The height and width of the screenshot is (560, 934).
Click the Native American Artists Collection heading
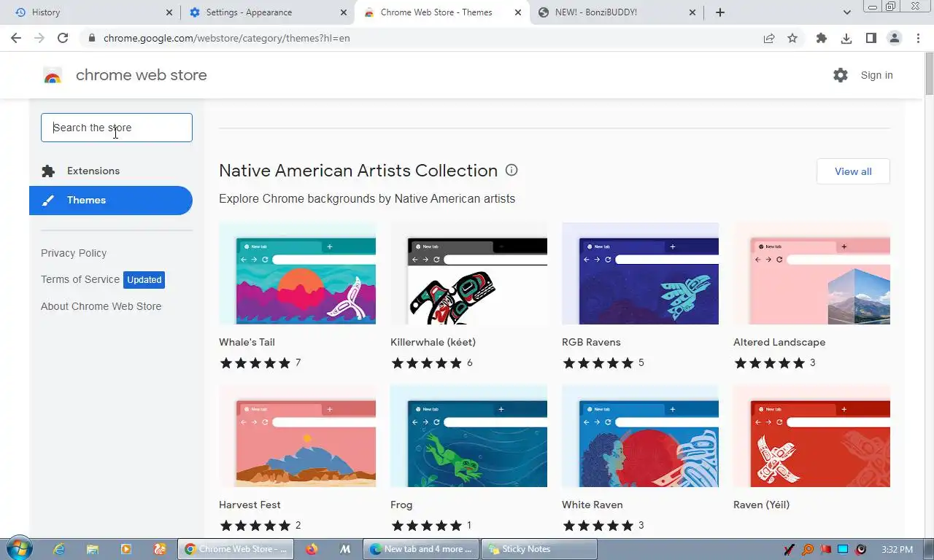click(x=358, y=171)
